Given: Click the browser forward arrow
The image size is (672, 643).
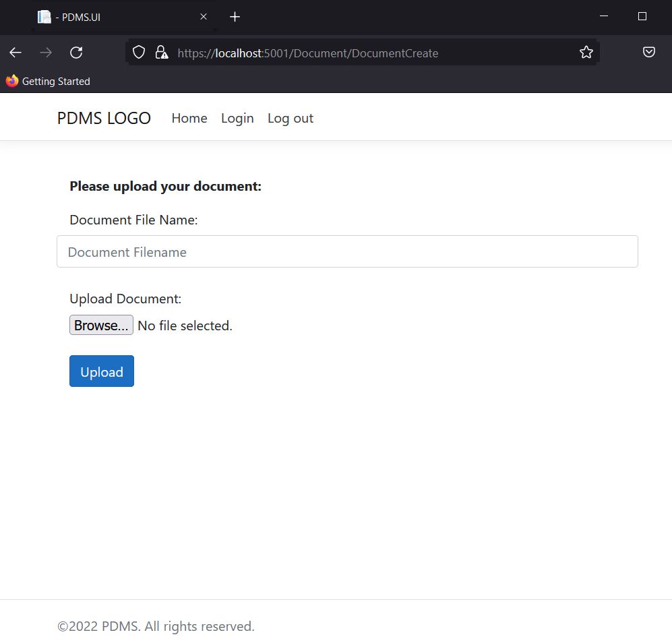Looking at the screenshot, I should tap(46, 53).
